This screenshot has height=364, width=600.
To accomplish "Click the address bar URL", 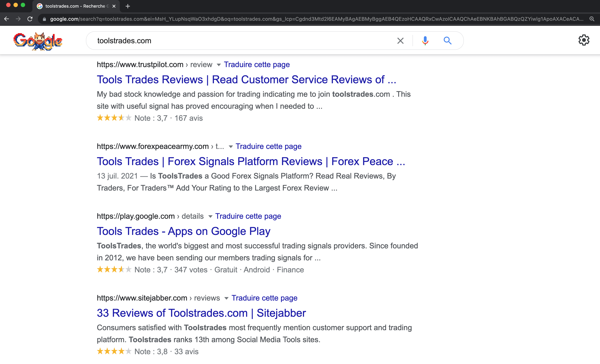I will pos(317,19).
